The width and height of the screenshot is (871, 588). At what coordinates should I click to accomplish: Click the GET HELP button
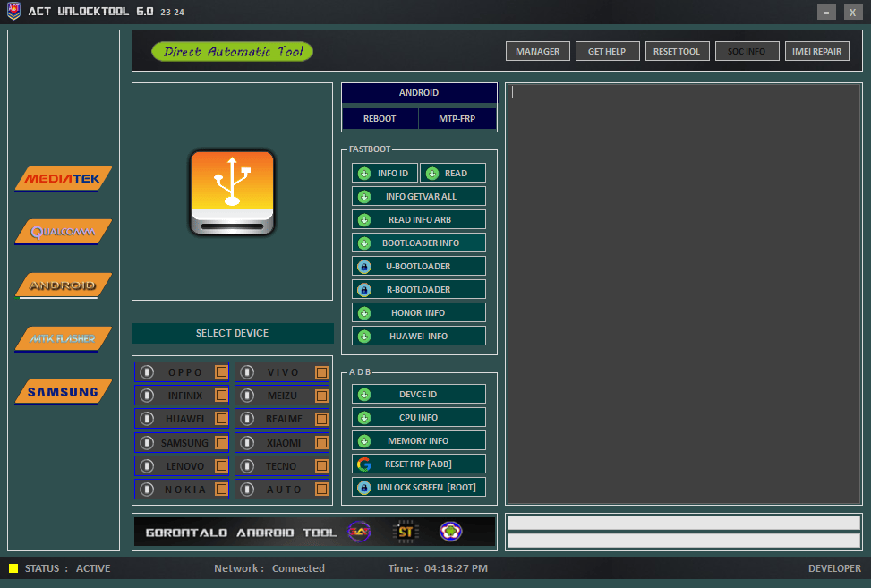(x=607, y=51)
